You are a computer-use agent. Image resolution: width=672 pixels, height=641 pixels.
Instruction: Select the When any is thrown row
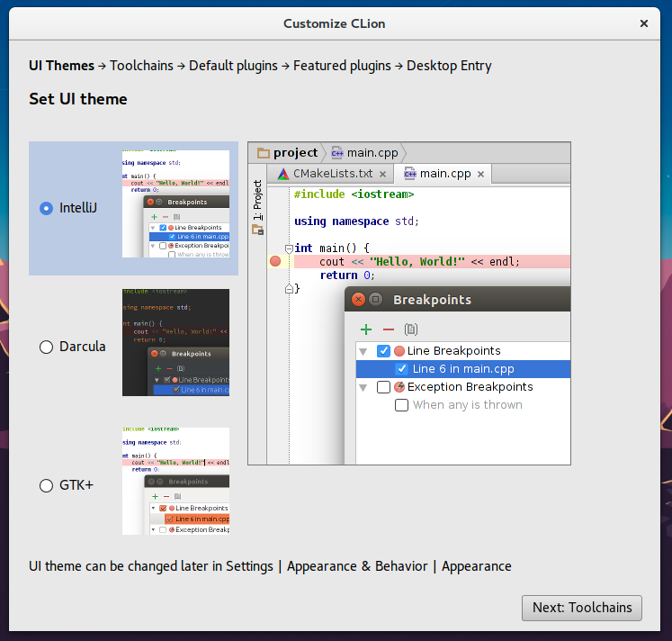tap(463, 405)
